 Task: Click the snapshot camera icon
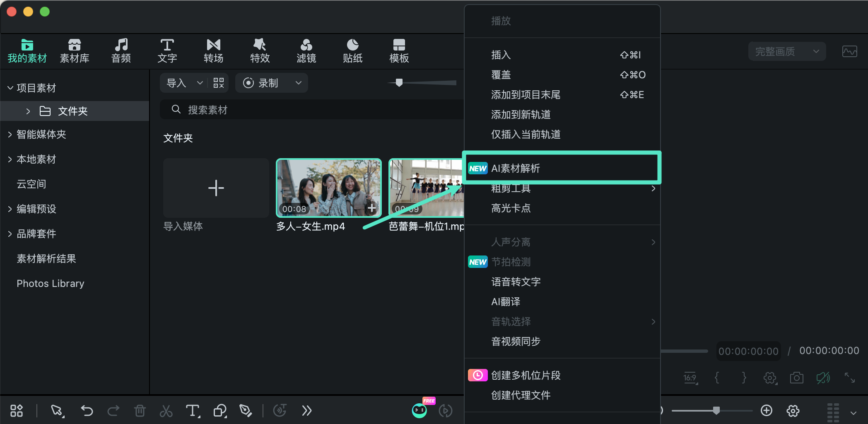pos(796,378)
